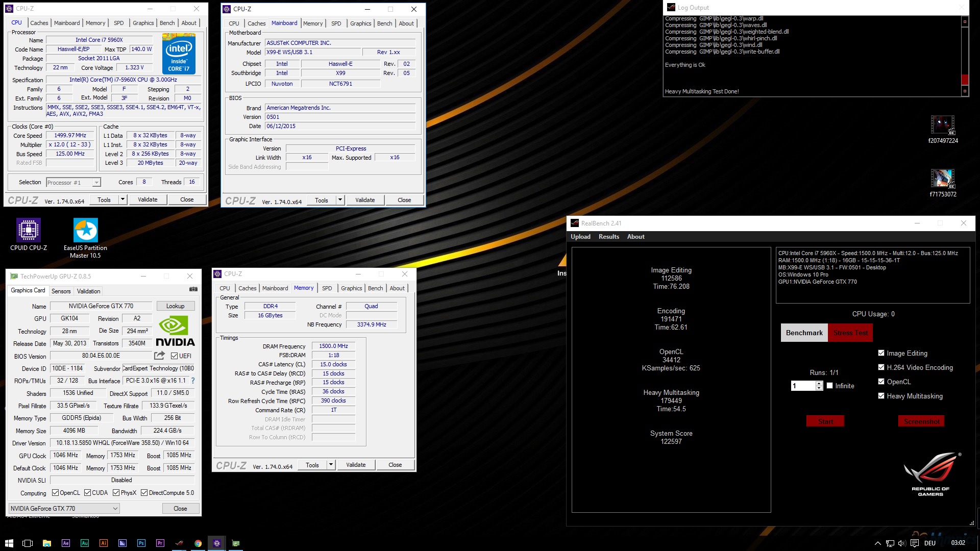Open File Explorer from the taskbar

46,543
